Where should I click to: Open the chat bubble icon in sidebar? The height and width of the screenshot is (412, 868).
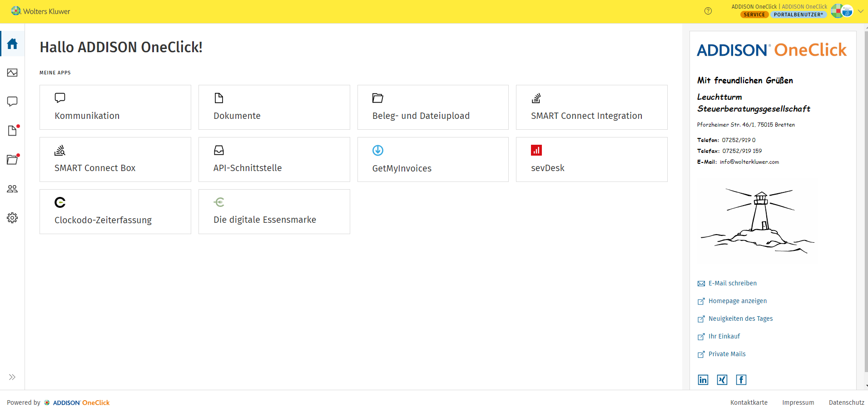tap(12, 102)
